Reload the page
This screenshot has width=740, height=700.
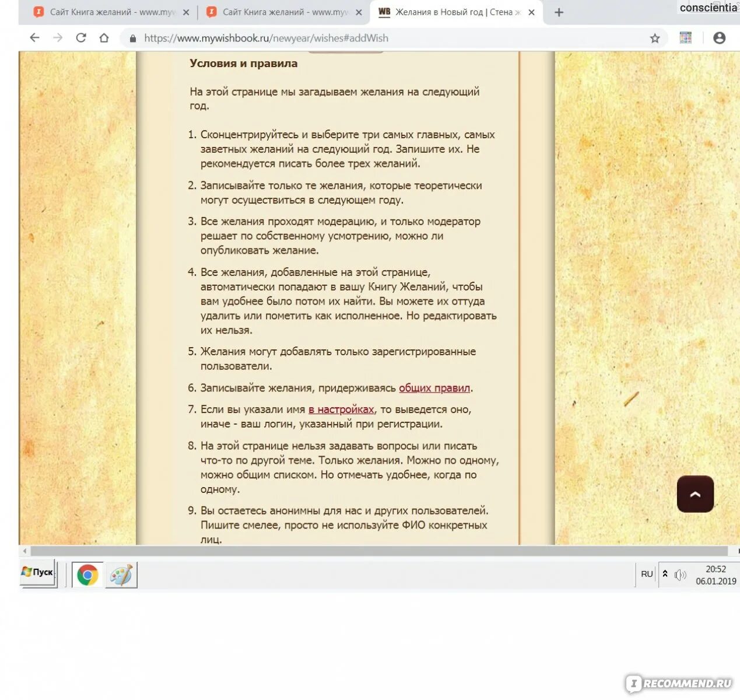click(x=81, y=38)
